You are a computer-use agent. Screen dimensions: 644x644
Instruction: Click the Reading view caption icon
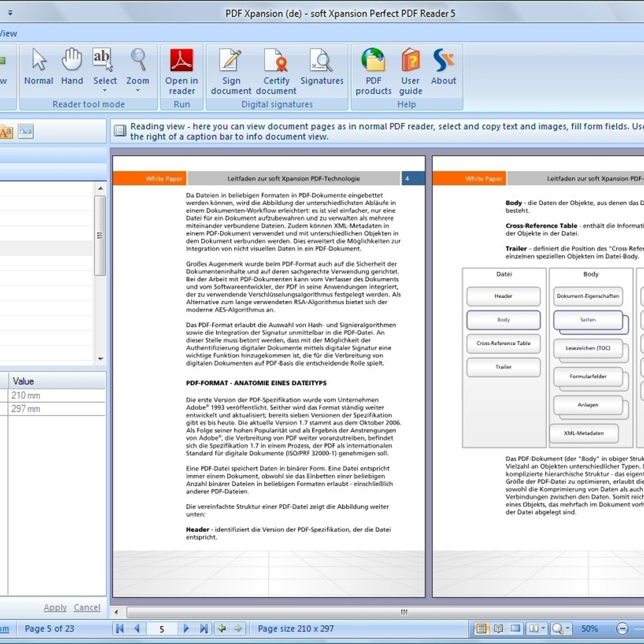[120, 130]
